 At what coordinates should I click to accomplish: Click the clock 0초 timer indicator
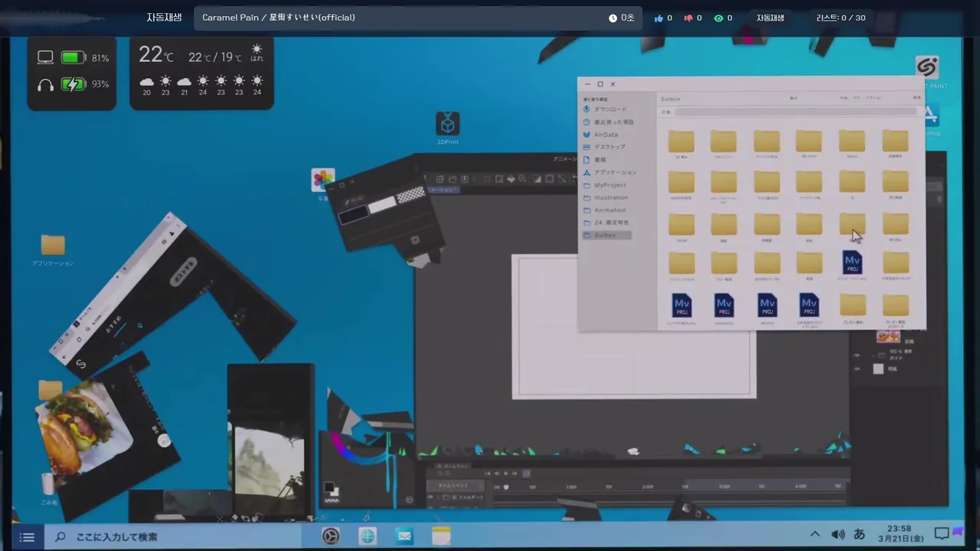pos(621,18)
